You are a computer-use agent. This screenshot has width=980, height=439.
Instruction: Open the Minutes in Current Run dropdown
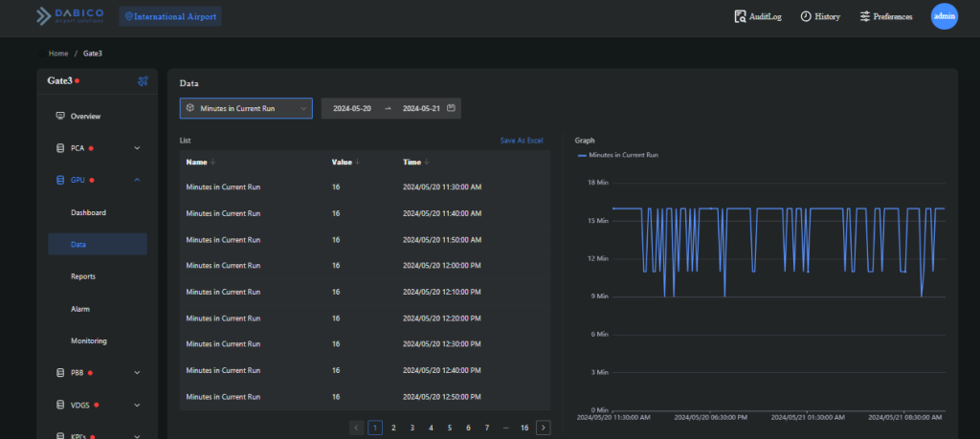(x=246, y=109)
